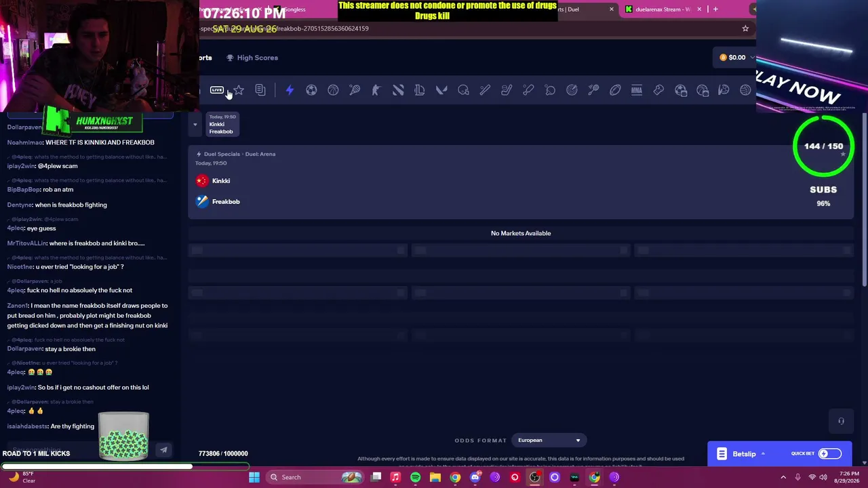
Task: Open Discord from the taskbar
Action: 475,477
